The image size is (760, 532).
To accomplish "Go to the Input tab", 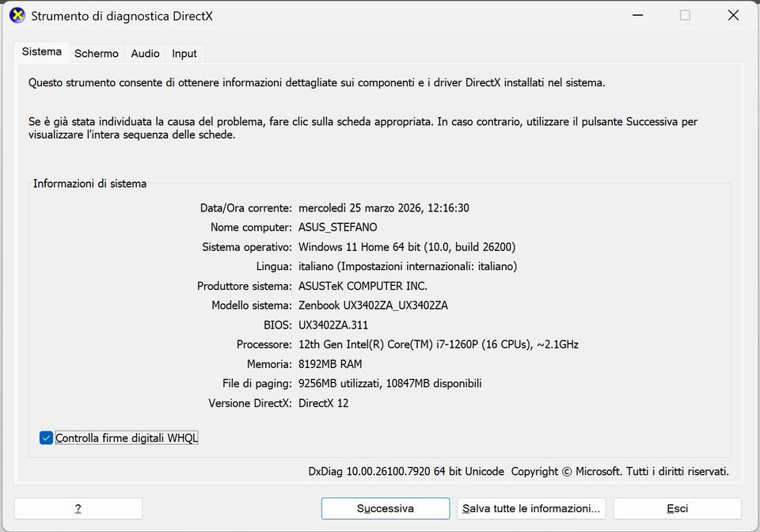I will 184,54.
